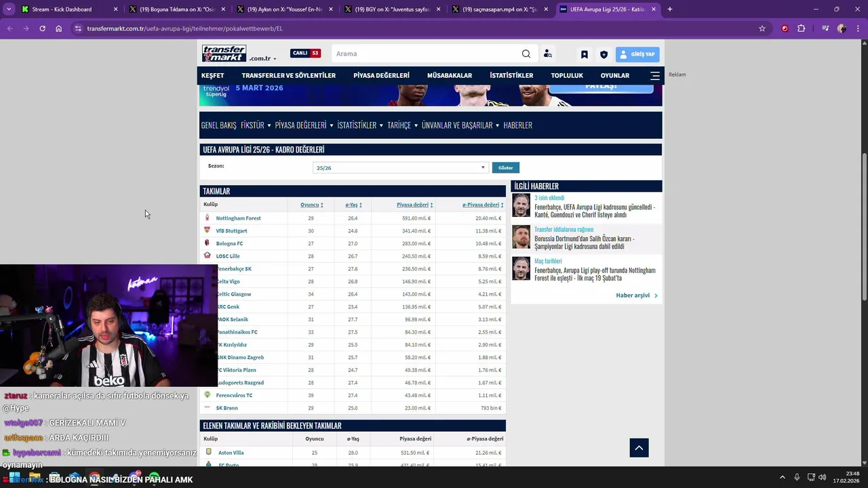Go back to previous page
This screenshot has height=488, width=868.
tap(9, 28)
